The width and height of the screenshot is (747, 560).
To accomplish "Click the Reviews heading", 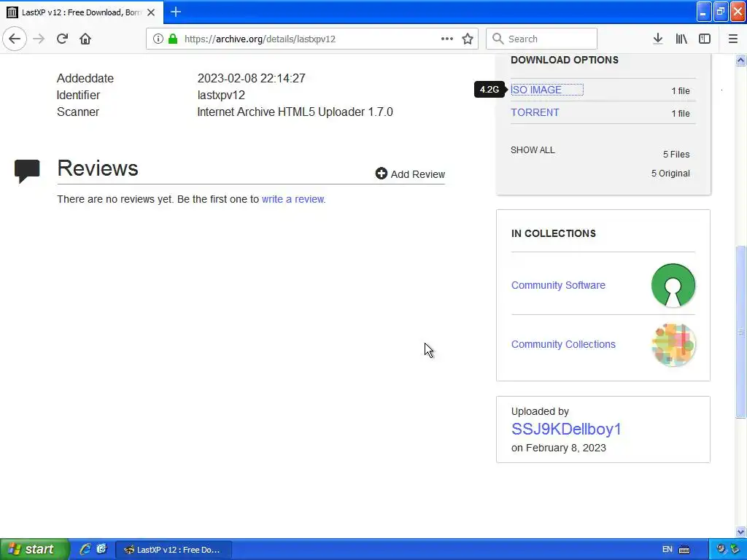I will point(98,168).
